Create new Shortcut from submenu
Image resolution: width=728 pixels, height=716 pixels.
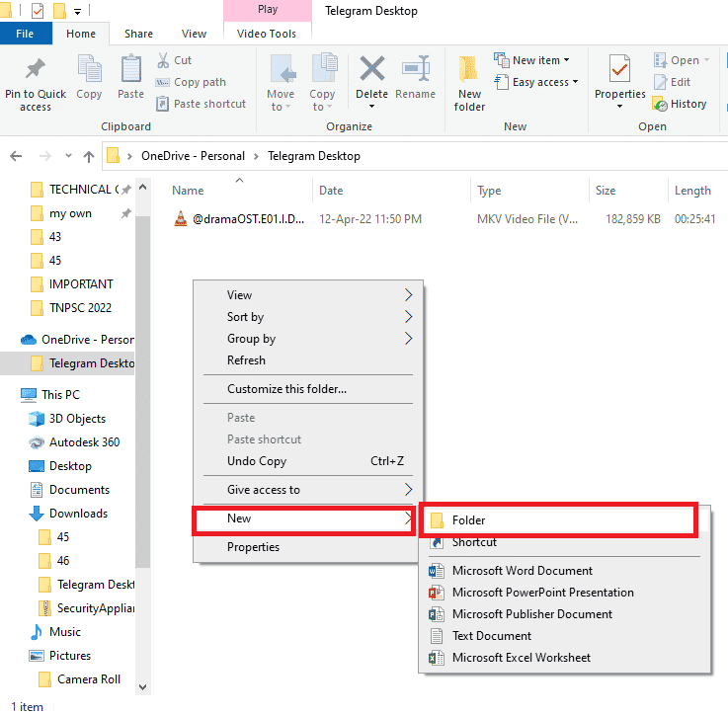click(565, 542)
